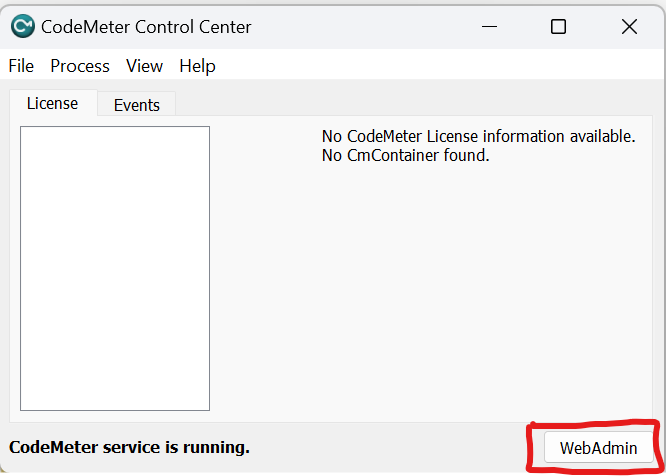This screenshot has height=476, width=666.
Task: Switch to the License tab
Action: [53, 103]
